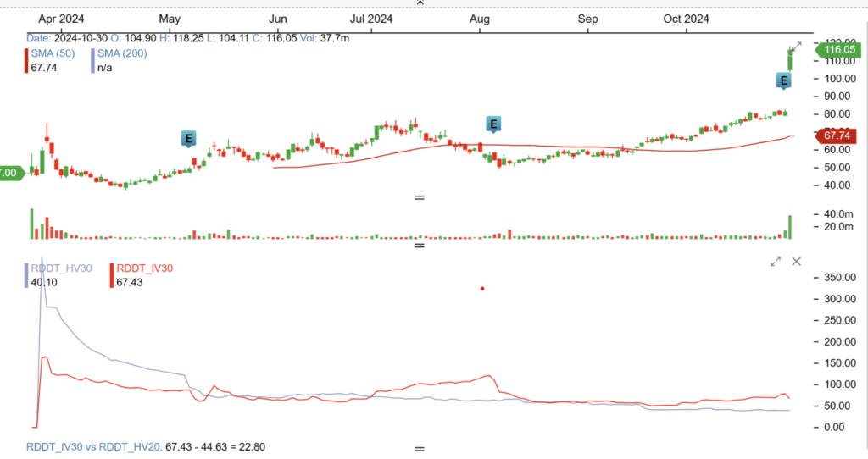Select the RDDT_IV30 red color swatch
This screenshot has height=459, width=868.
click(112, 275)
